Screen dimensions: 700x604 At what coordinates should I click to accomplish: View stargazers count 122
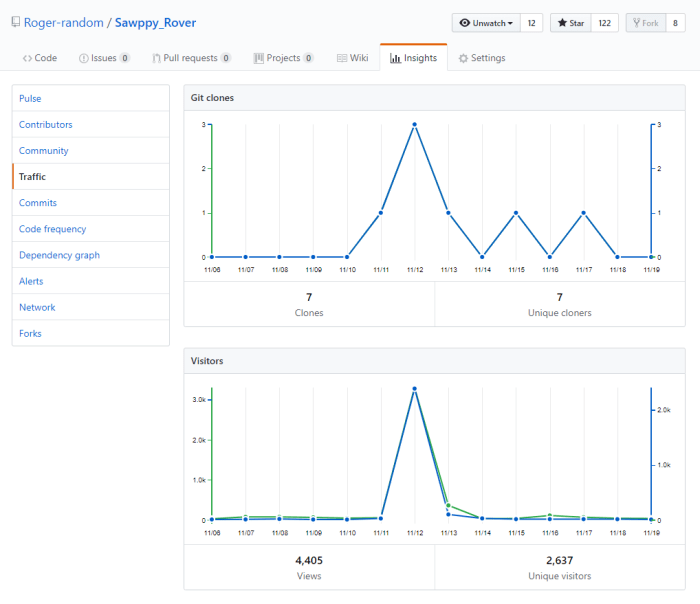(x=604, y=23)
